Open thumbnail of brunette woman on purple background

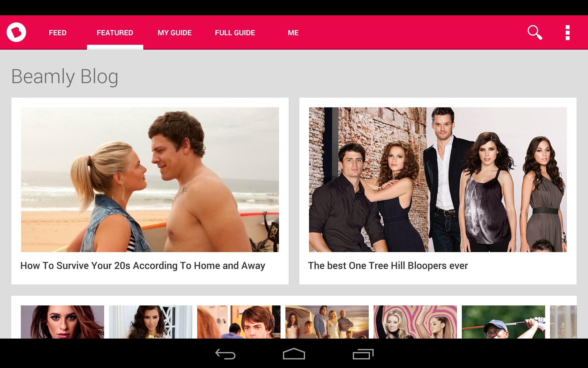pyautogui.click(x=62, y=322)
